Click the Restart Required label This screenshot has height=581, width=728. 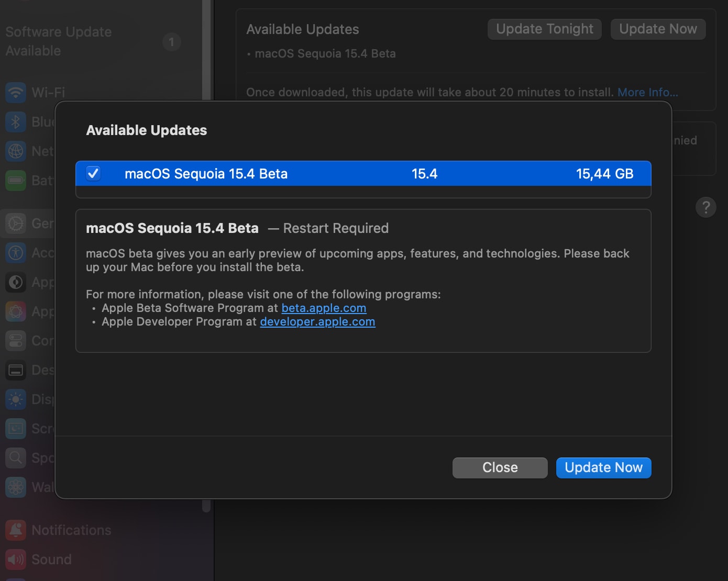[336, 228]
